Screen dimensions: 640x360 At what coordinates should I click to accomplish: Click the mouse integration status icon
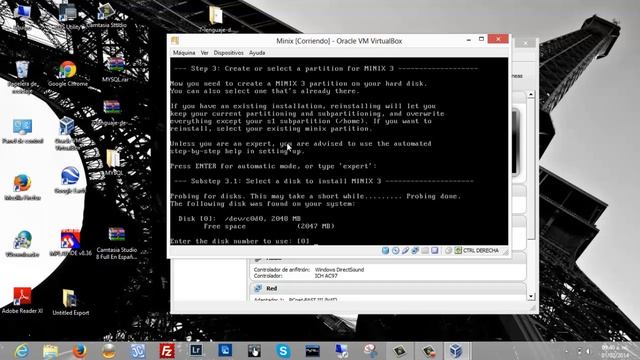(448, 251)
